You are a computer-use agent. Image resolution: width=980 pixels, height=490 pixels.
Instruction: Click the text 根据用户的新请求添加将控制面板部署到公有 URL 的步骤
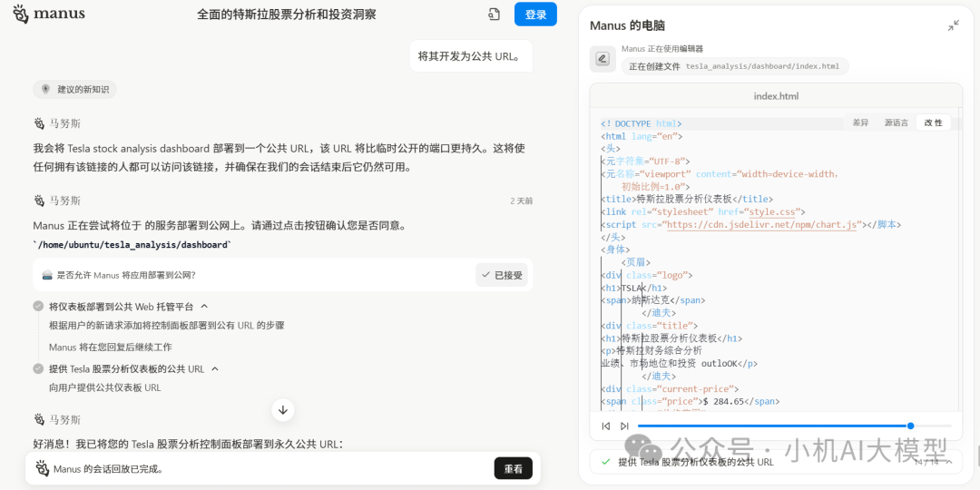[167, 325]
